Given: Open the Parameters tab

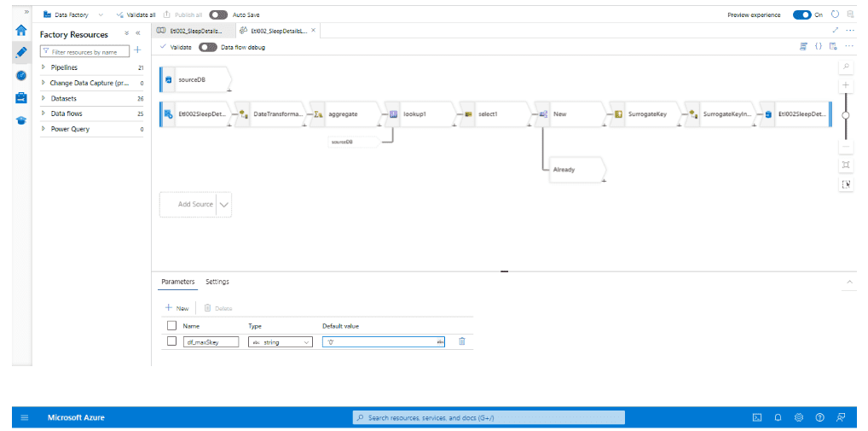Looking at the screenshot, I should pos(178,282).
